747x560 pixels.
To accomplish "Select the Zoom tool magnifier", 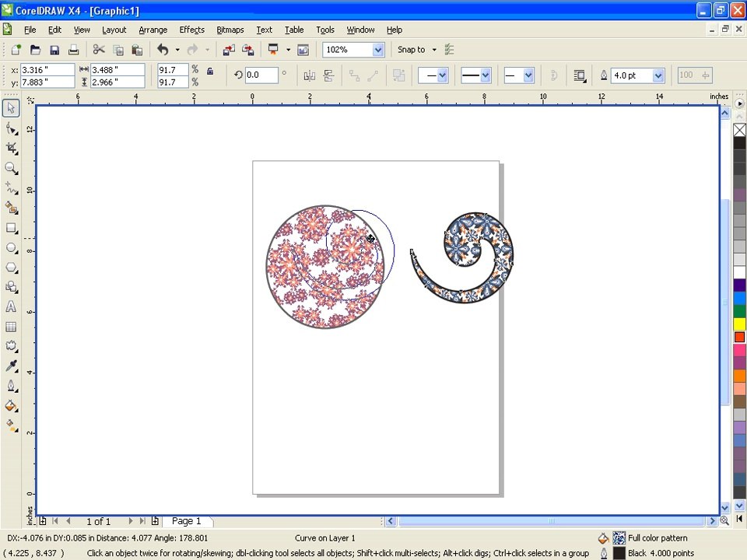I will [11, 168].
